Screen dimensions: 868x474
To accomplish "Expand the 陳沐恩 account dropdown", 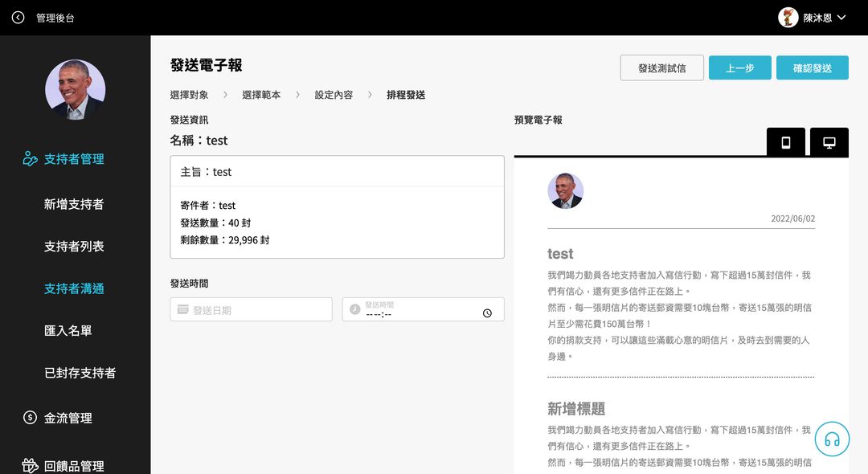I will pyautogui.click(x=841, y=18).
